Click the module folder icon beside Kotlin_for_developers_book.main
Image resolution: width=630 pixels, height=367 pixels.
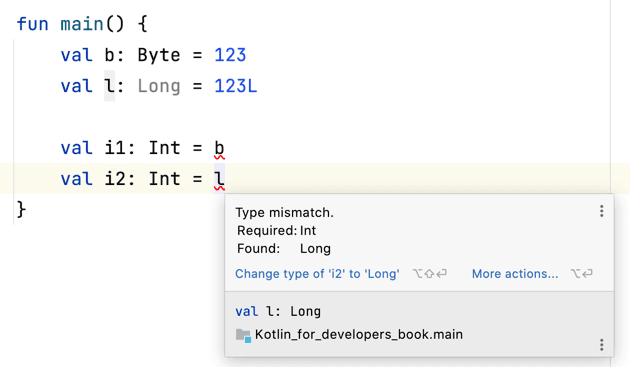243,335
